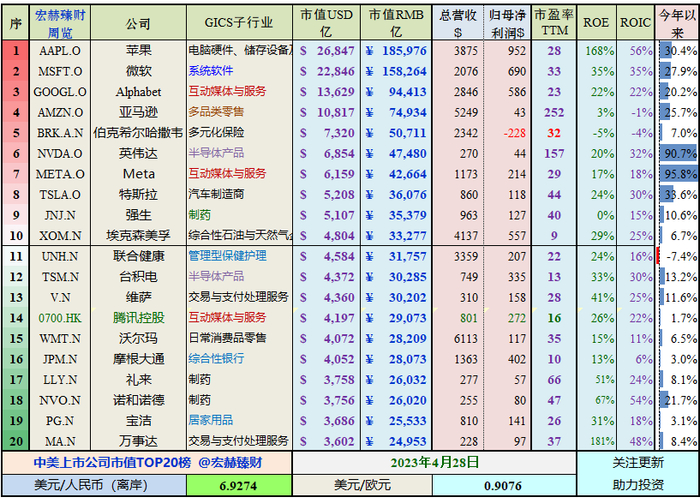Click the year-to-date bar 95.8%
The image size is (700, 498).
tap(678, 174)
